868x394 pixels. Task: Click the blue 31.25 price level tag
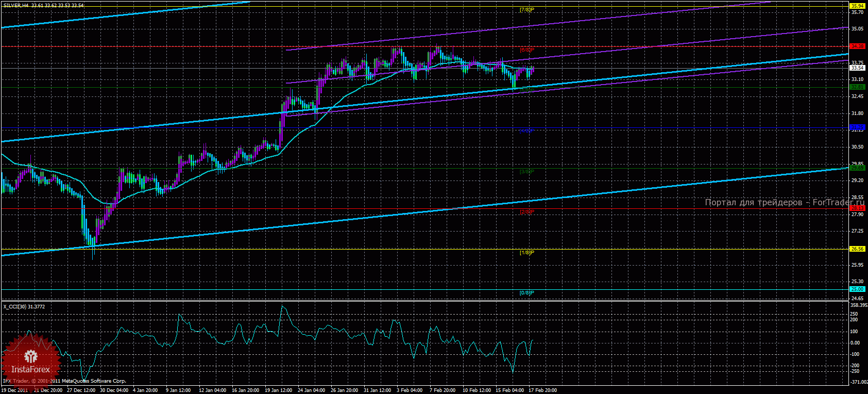point(857,127)
